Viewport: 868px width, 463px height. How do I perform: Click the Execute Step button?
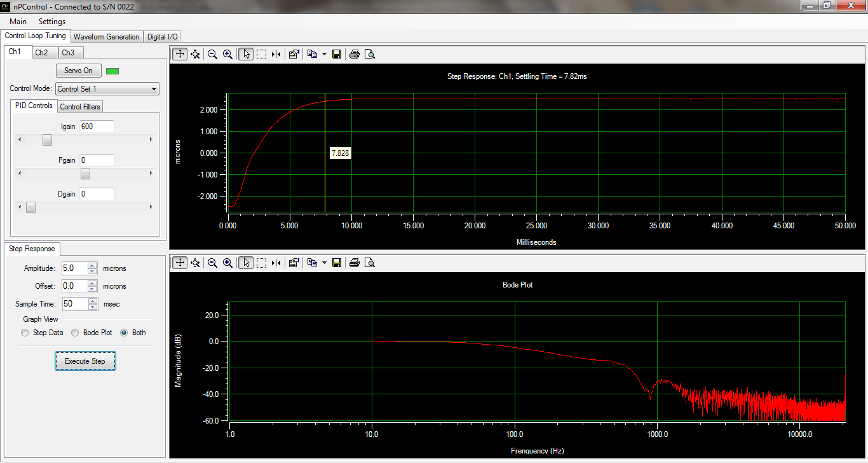[x=85, y=361]
